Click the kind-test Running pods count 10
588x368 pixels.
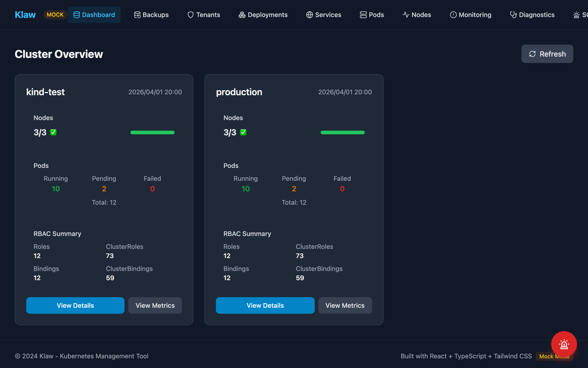click(x=56, y=189)
